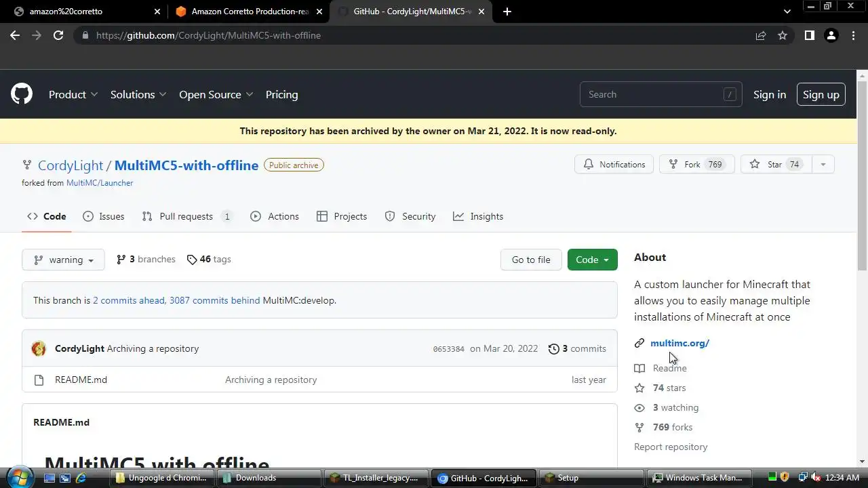
Task: Open the browser side panel icon
Action: (x=809, y=35)
